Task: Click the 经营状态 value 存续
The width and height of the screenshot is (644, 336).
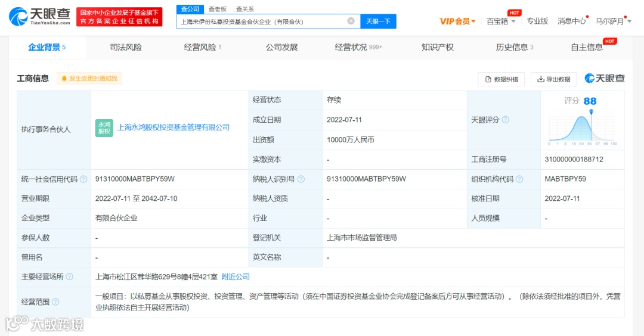Action: click(334, 99)
